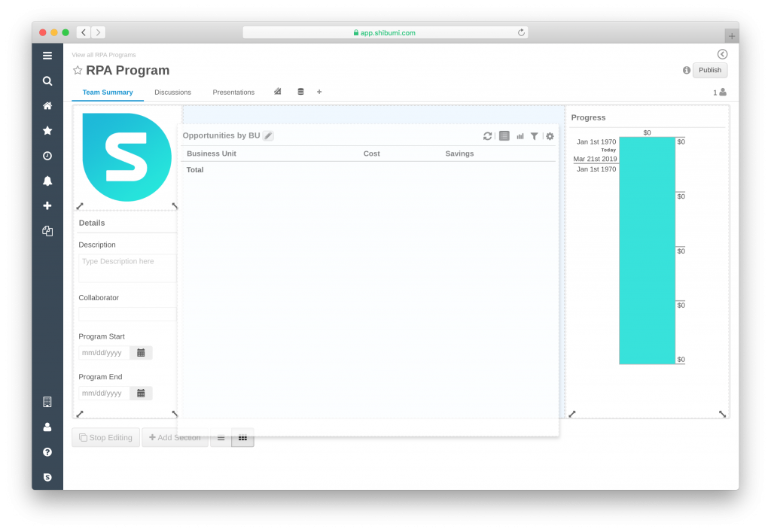
Task: Click the Publish button
Action: [x=709, y=70]
